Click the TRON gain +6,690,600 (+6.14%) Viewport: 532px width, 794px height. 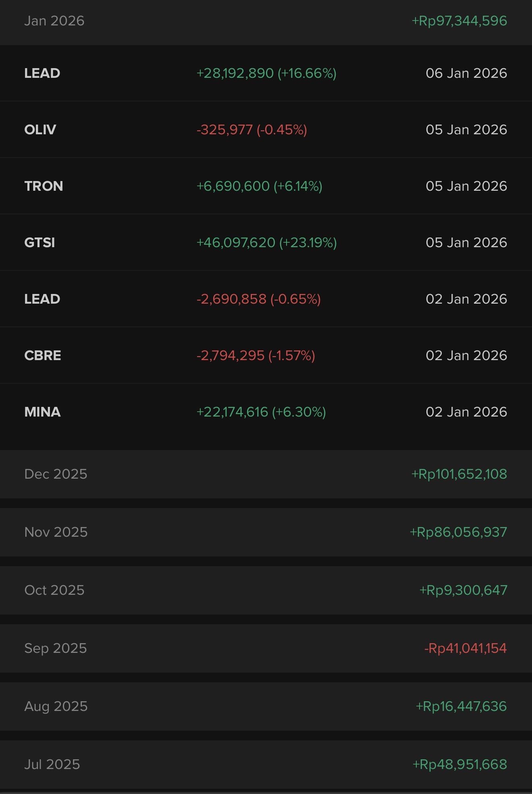pyautogui.click(x=259, y=186)
